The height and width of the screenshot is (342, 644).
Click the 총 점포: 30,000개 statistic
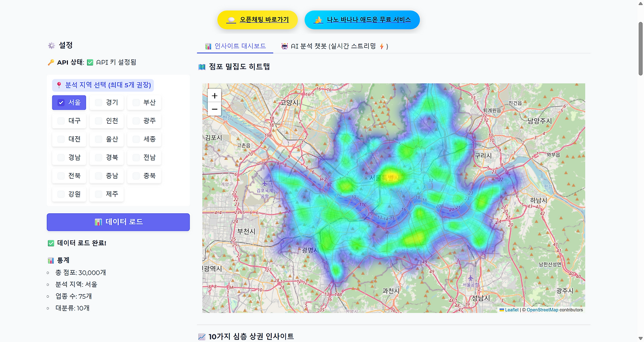(80, 273)
